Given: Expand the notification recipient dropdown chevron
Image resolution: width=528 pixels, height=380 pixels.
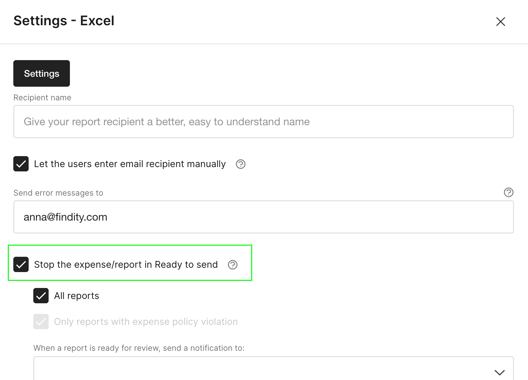Looking at the screenshot, I should tap(499, 372).
